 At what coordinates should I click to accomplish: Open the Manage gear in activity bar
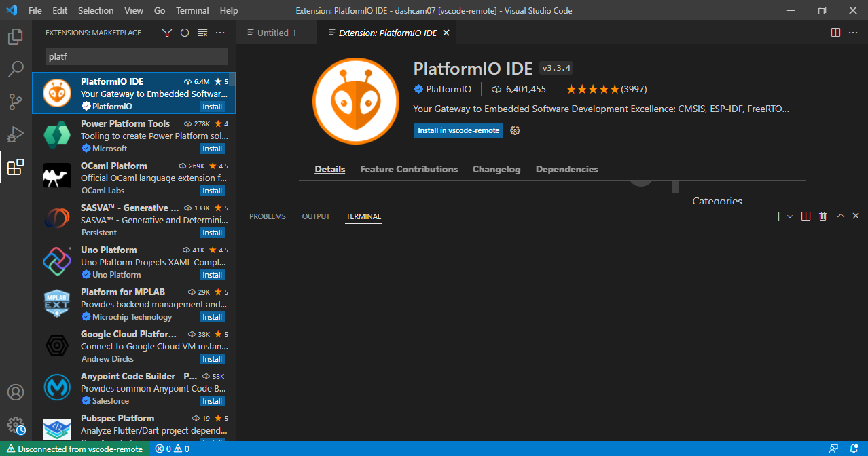pos(16,425)
